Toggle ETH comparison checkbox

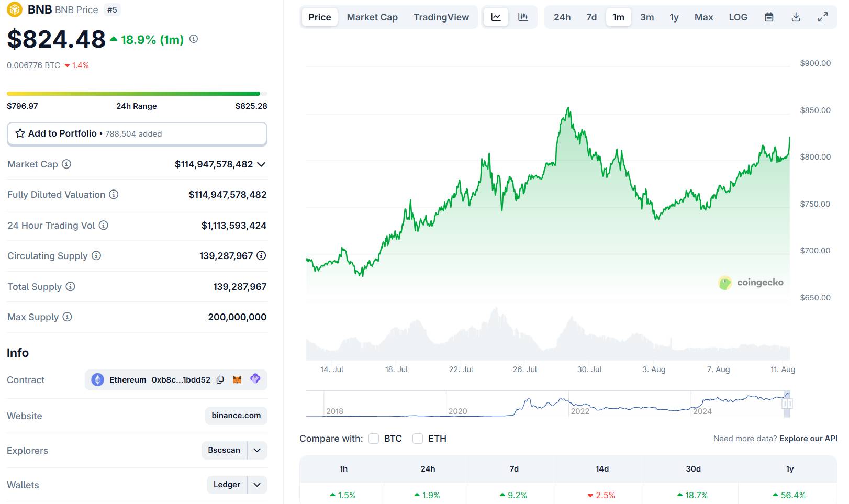[418, 439]
